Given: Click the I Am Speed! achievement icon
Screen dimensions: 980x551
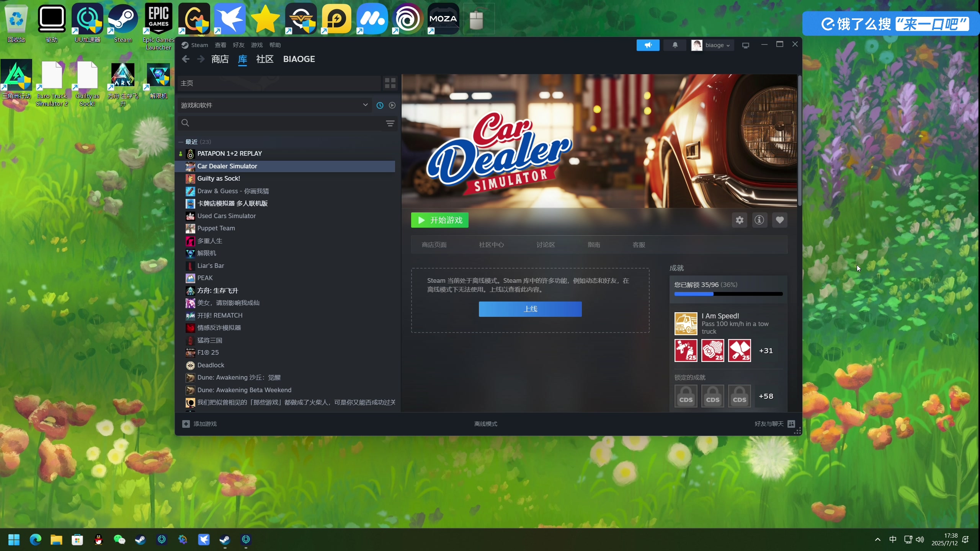Looking at the screenshot, I should click(x=686, y=324).
